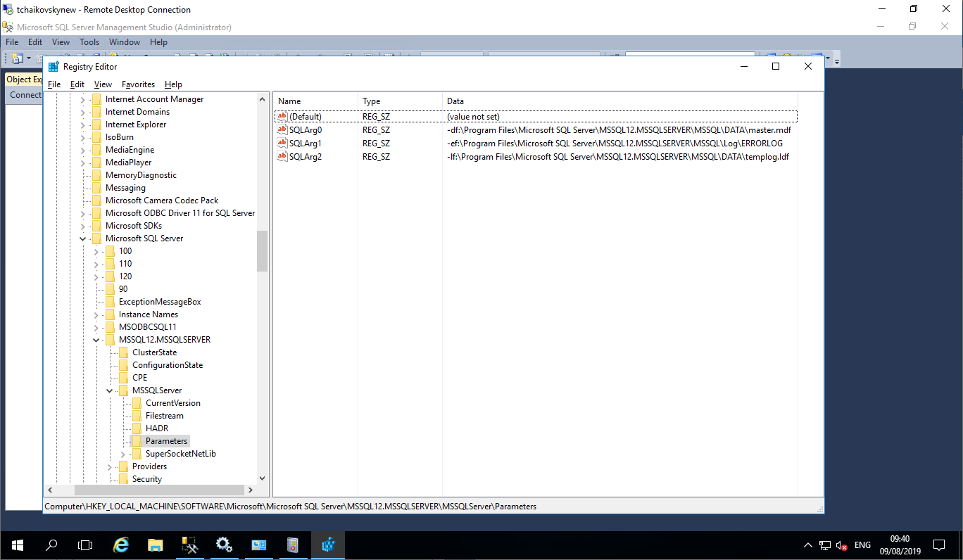963x560 pixels.
Task: Click the Registry Editor title bar icon
Action: pos(53,66)
